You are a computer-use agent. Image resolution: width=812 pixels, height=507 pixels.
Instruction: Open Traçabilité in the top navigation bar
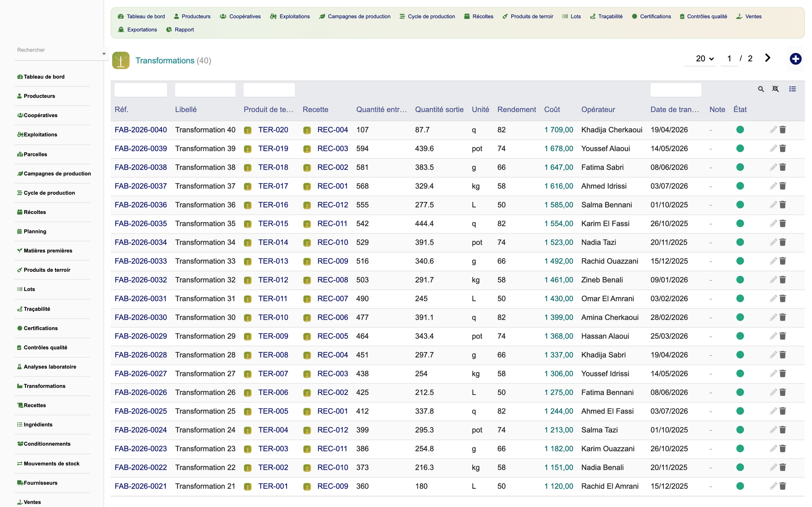606,16
